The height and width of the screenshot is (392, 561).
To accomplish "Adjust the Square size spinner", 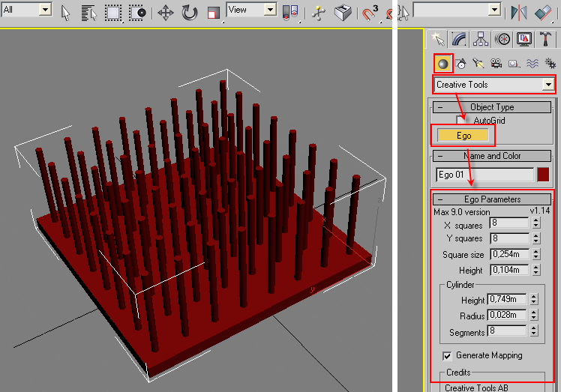I will pyautogui.click(x=536, y=254).
